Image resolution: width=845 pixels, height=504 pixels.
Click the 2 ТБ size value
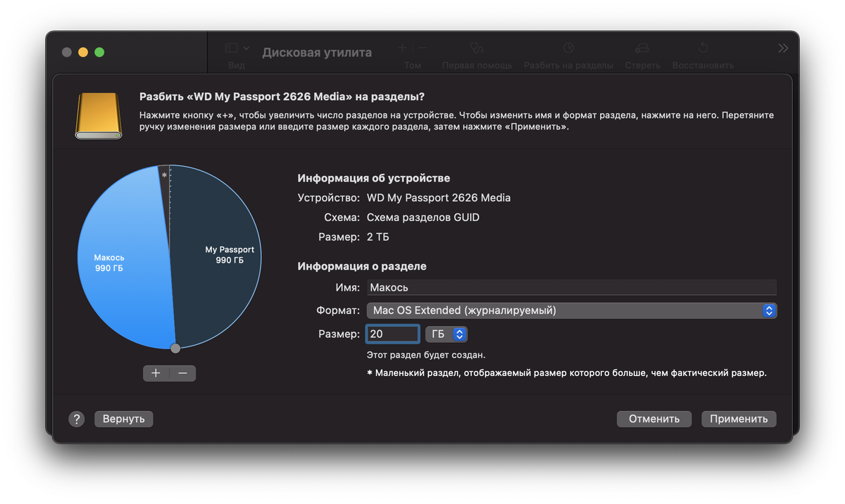coord(378,237)
